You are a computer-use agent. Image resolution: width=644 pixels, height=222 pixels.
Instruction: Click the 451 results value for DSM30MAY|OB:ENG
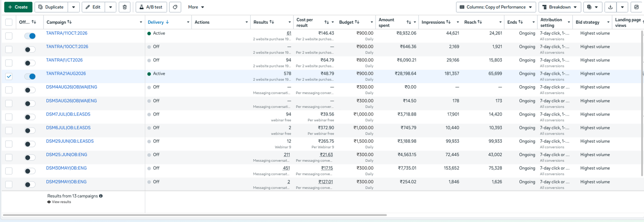287,168
